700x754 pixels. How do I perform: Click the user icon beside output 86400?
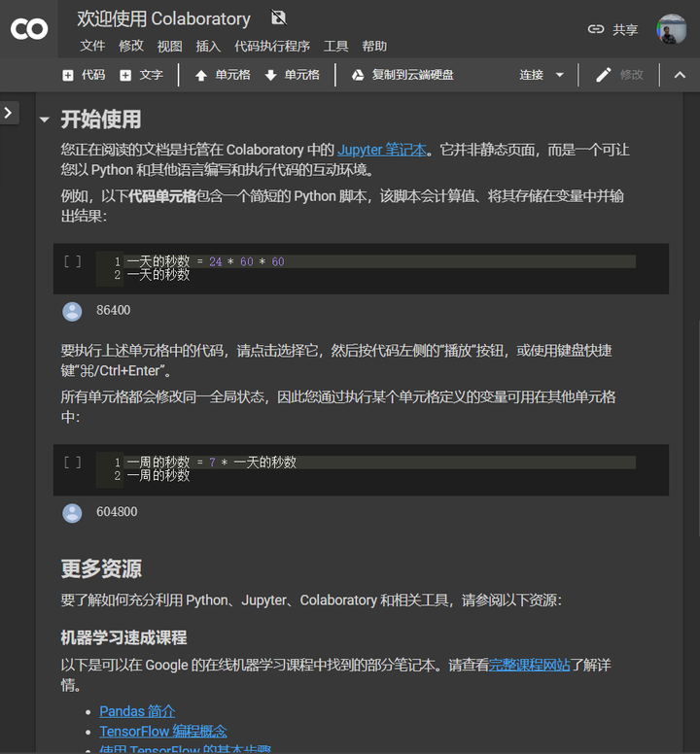point(72,312)
